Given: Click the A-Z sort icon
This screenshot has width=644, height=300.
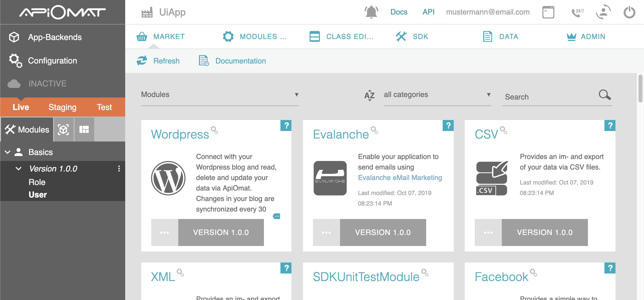Looking at the screenshot, I should [370, 95].
